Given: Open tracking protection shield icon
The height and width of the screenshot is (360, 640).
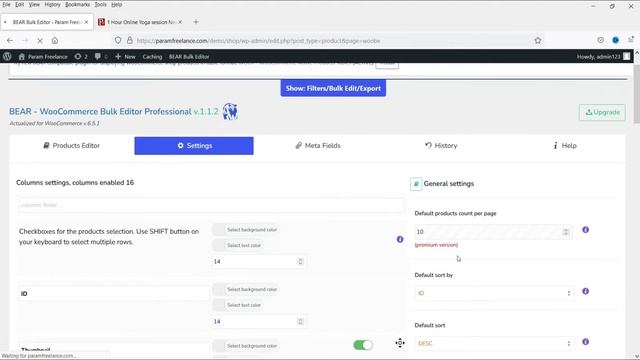Looking at the screenshot, I should pyautogui.click(x=118, y=40).
